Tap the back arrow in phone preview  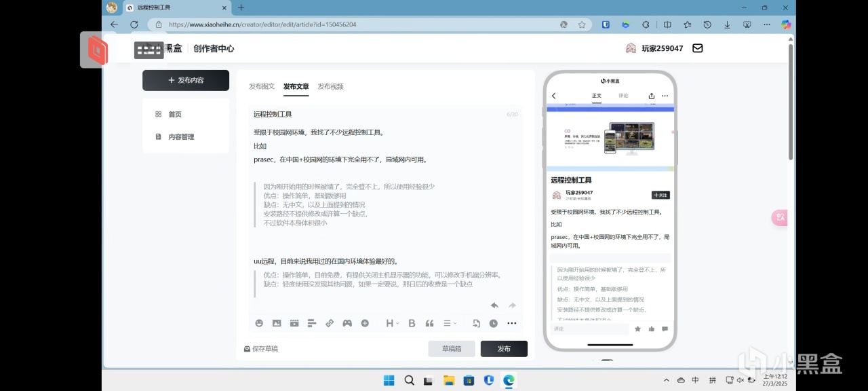(x=554, y=96)
